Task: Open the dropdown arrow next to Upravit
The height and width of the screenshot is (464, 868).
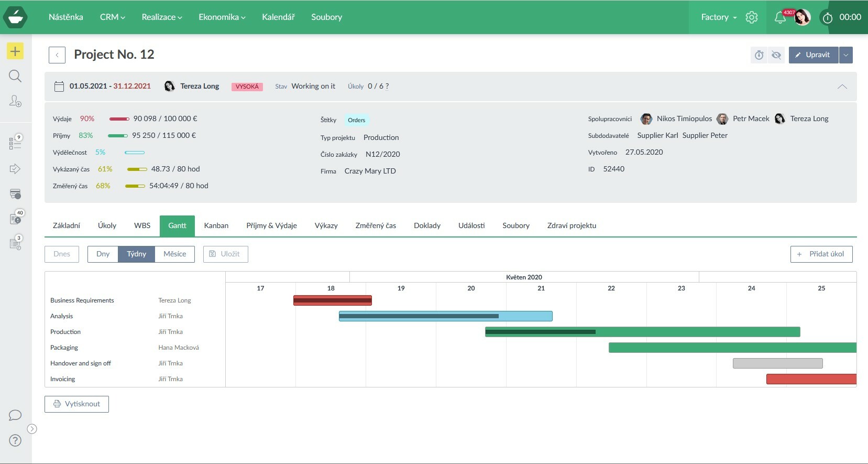Action: [x=845, y=55]
